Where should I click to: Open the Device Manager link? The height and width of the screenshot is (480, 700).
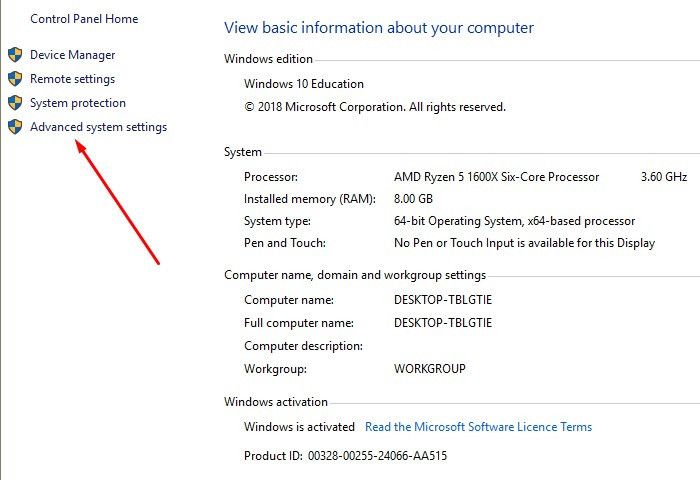(73, 55)
